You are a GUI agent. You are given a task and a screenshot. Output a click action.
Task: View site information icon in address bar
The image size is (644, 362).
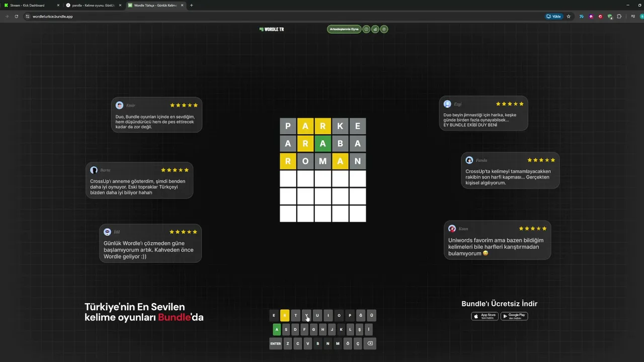pos(28,17)
